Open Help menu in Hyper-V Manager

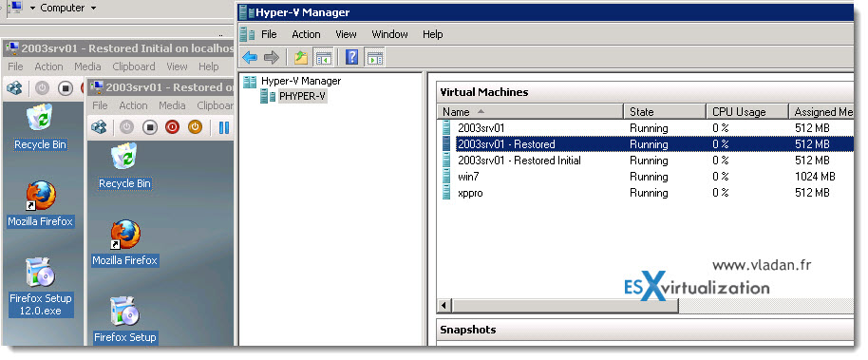tap(432, 34)
